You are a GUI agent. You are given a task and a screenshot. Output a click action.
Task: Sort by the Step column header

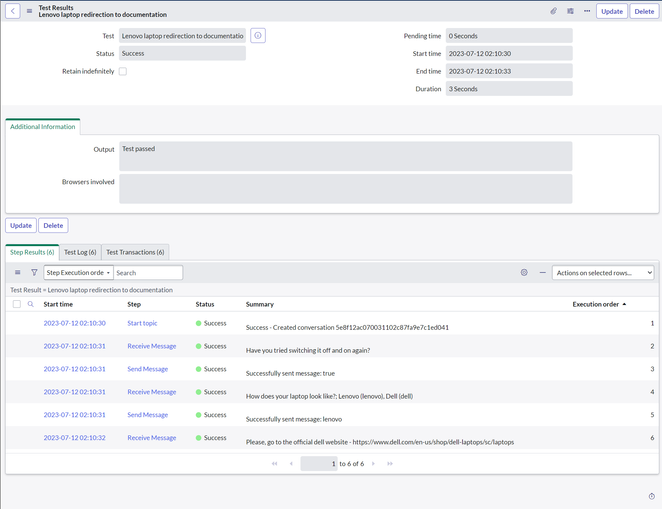[134, 304]
